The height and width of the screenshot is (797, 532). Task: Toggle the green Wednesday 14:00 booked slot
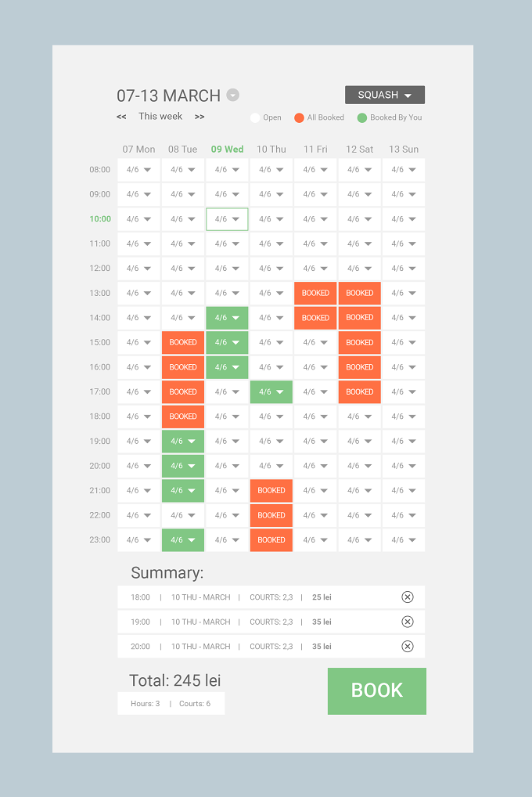point(227,318)
